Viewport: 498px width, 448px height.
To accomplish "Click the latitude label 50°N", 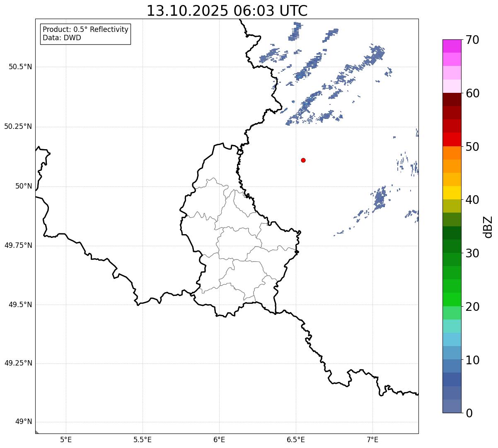I will (24, 186).
